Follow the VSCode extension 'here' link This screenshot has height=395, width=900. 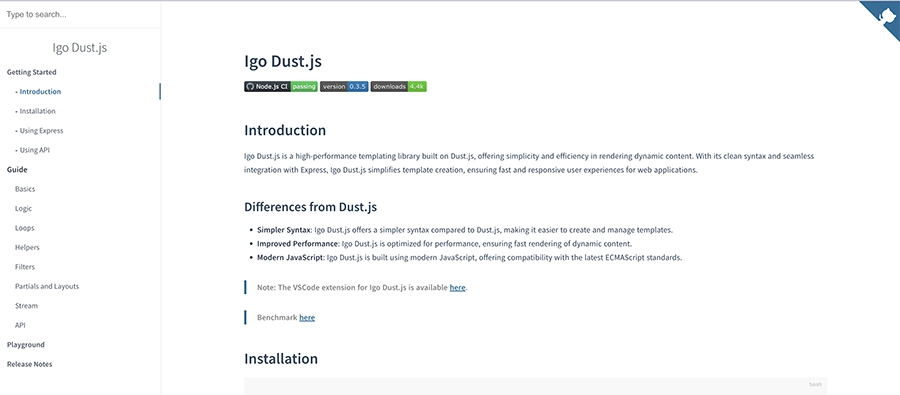click(x=457, y=288)
